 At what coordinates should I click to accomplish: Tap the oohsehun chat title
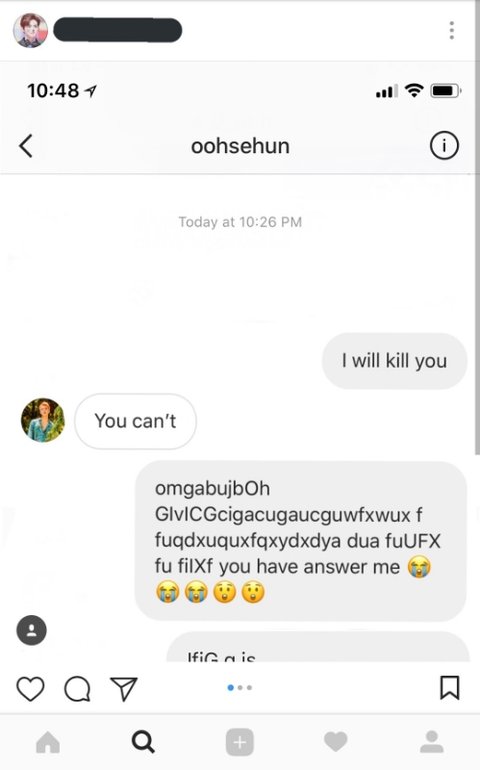click(240, 146)
